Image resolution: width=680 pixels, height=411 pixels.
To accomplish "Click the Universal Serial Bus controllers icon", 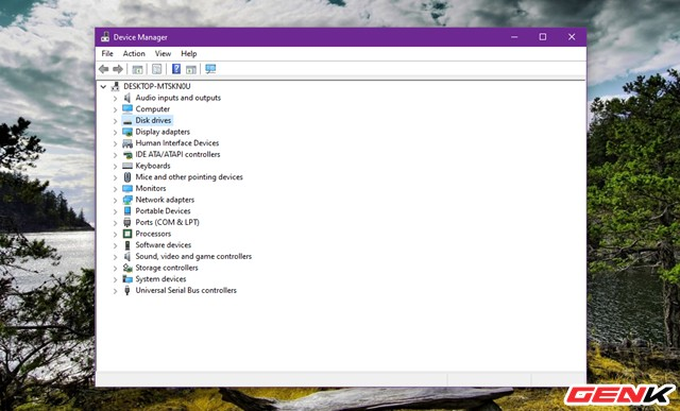I will 127,290.
